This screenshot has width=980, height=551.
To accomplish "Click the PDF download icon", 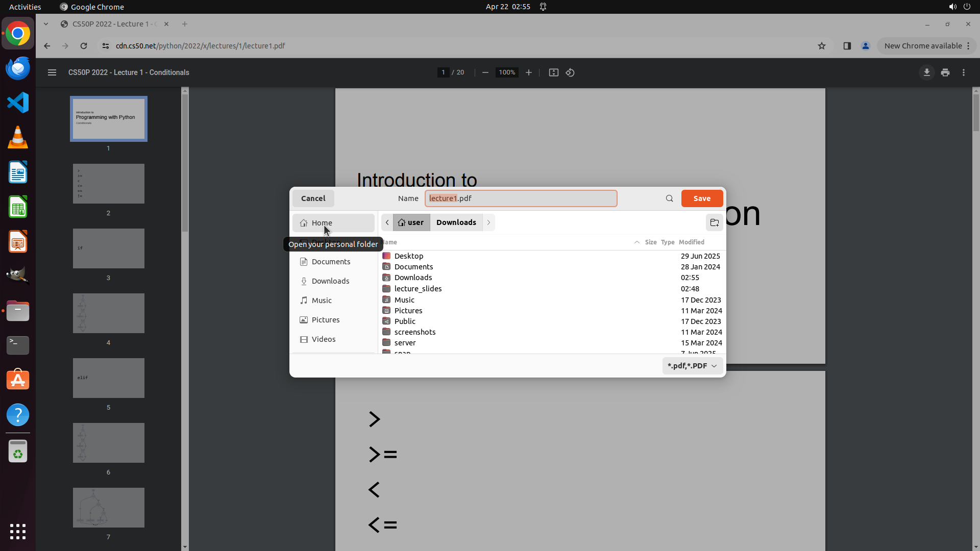I will (x=926, y=72).
